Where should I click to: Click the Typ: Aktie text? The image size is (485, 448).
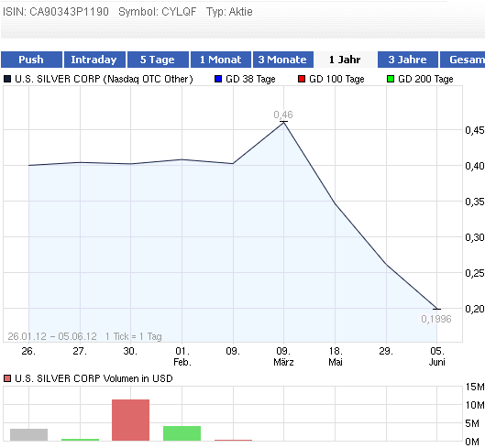(229, 12)
